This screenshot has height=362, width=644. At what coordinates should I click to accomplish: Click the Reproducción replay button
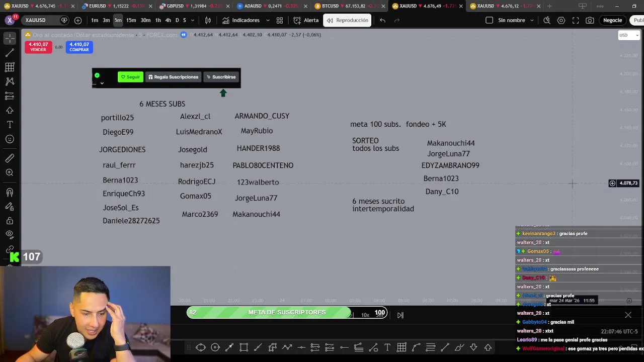click(347, 20)
